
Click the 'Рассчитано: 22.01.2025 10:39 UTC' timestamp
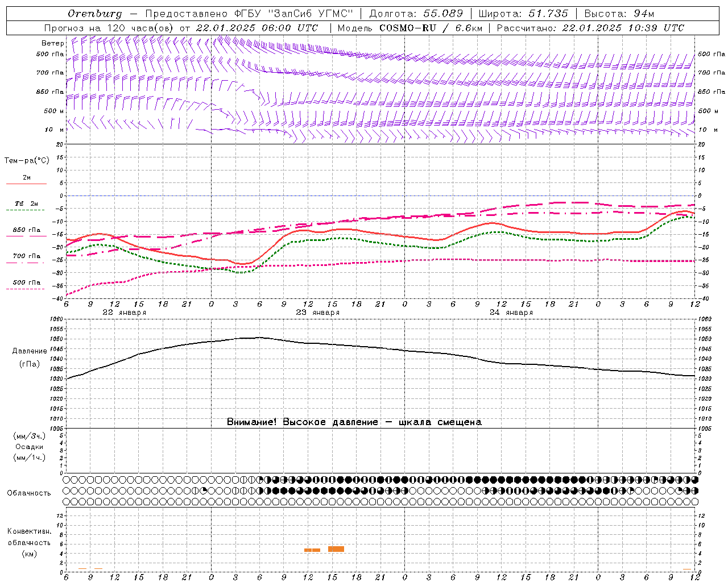(x=590, y=28)
